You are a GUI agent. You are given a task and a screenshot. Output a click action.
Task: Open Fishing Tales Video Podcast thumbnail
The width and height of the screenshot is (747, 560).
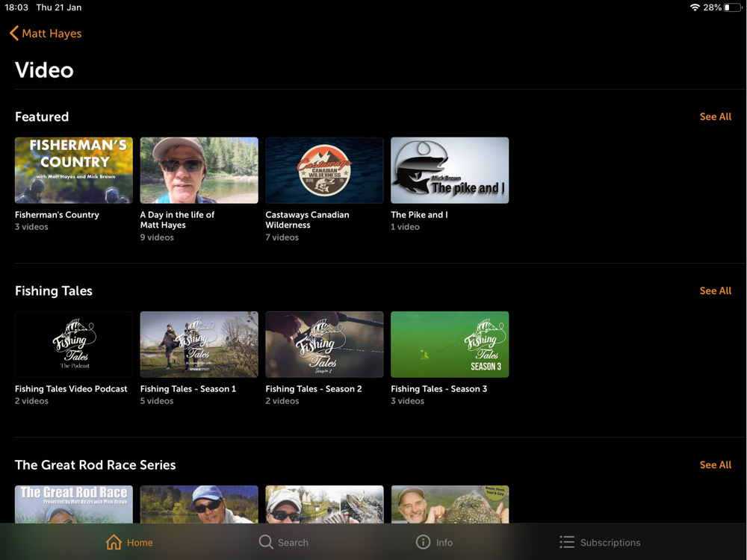coord(74,344)
